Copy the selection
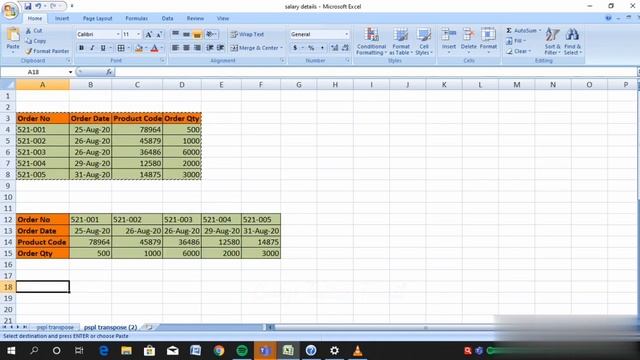 tap(36, 41)
